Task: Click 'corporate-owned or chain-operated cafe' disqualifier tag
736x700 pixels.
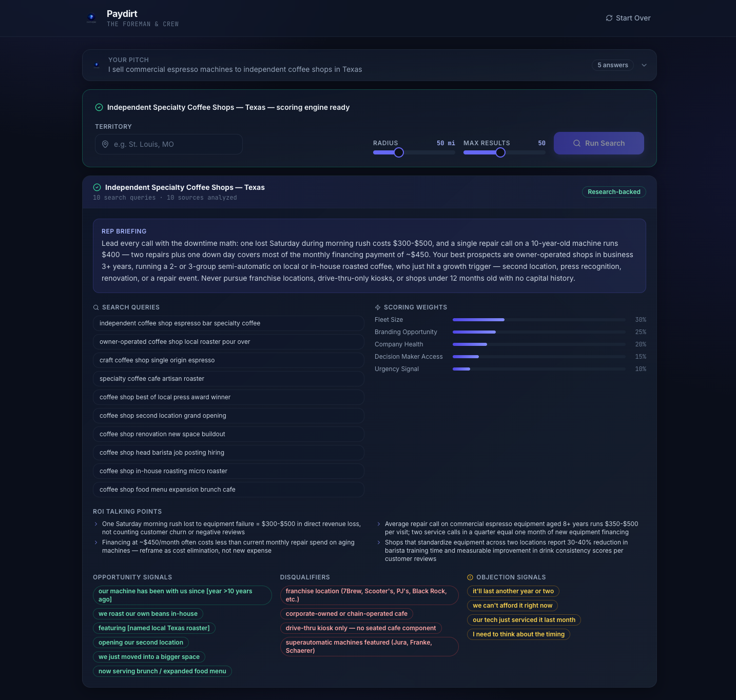Action: (x=346, y=614)
